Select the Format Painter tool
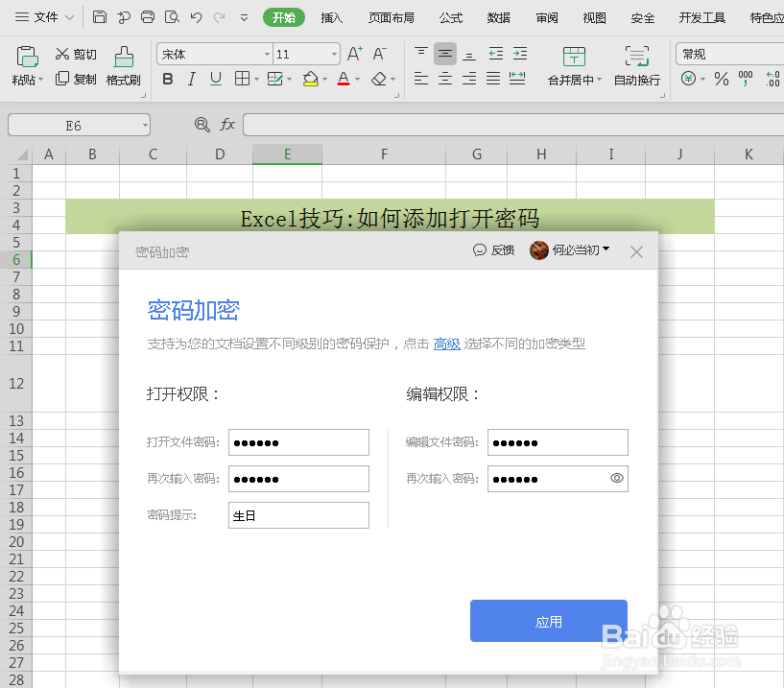Viewport: 784px width, 688px height. pyautogui.click(x=122, y=67)
